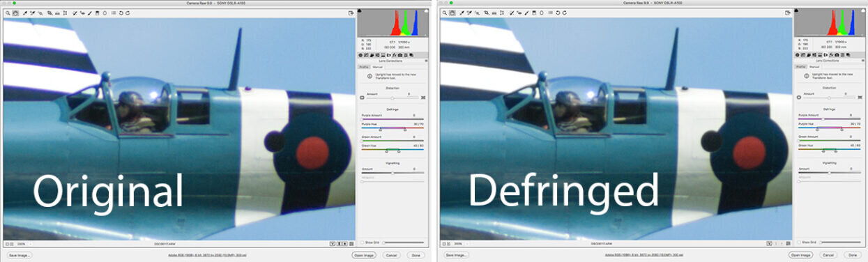Image resolution: width=868 pixels, height=262 pixels.
Task: Adjust Vignetting Amount slider in Defringed window
Action: (829, 173)
